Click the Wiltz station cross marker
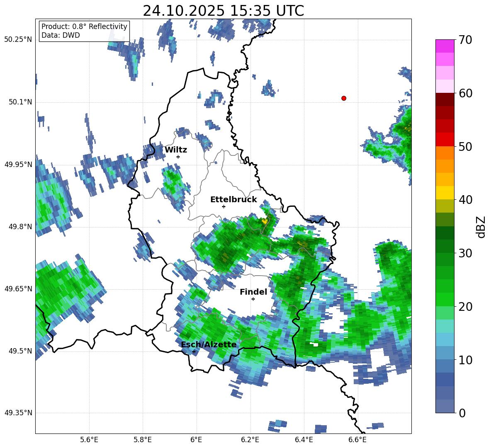Viewport: 491px width, 448px height. click(178, 157)
